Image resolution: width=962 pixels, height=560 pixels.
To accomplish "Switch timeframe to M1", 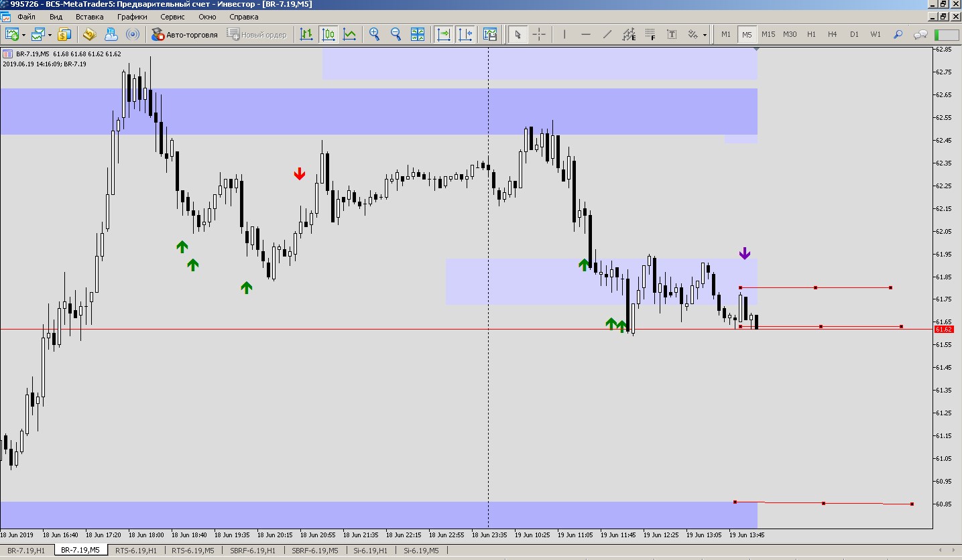I will (x=726, y=34).
